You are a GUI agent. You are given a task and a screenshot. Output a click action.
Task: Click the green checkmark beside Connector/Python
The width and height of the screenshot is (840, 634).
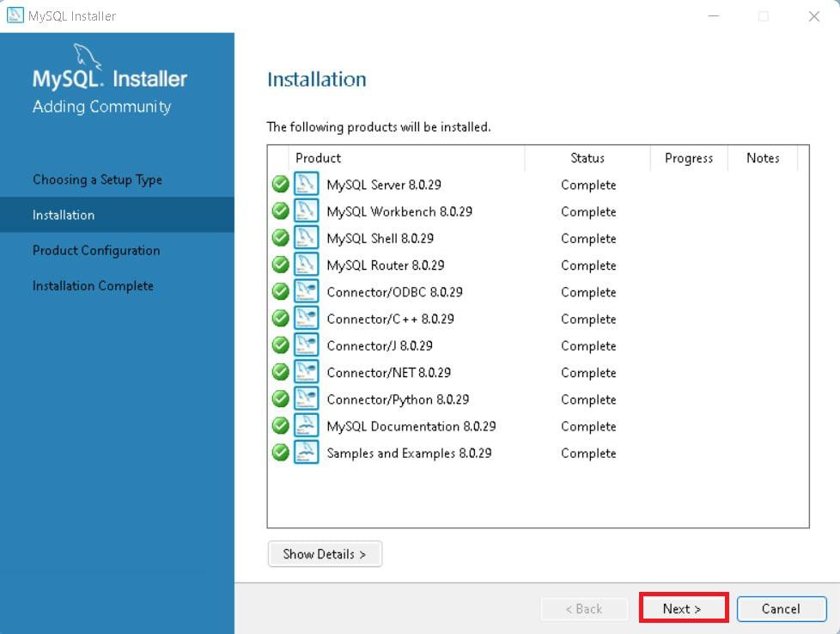pyautogui.click(x=280, y=399)
